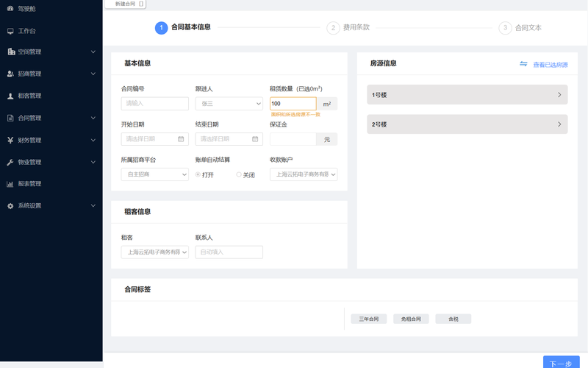Expand 空间管理 in the sidebar

tap(51, 52)
